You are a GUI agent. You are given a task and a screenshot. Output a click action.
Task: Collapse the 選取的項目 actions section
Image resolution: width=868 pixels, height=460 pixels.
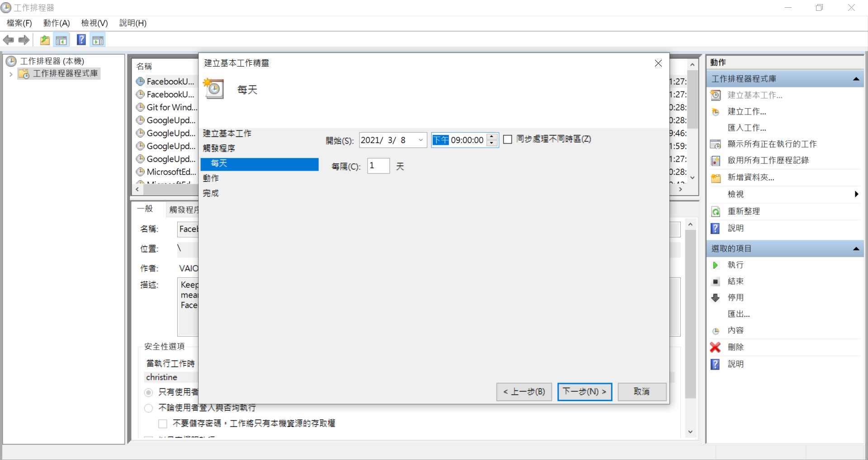pos(856,249)
